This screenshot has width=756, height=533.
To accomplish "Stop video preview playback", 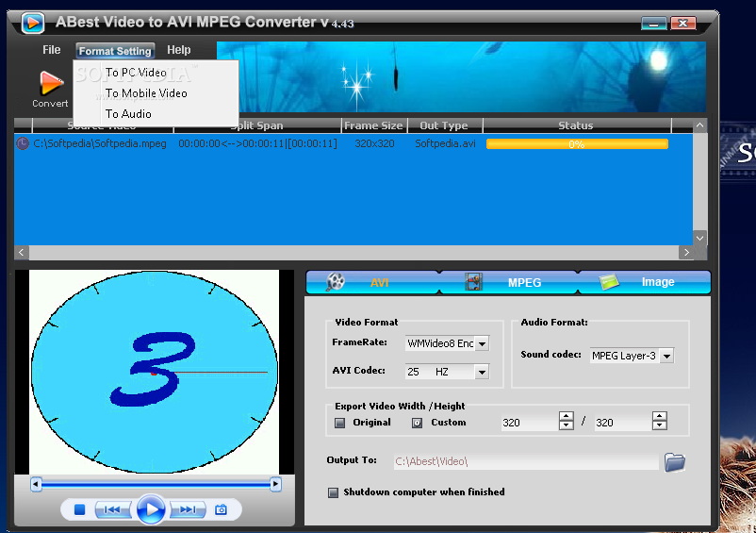I will pos(80,509).
